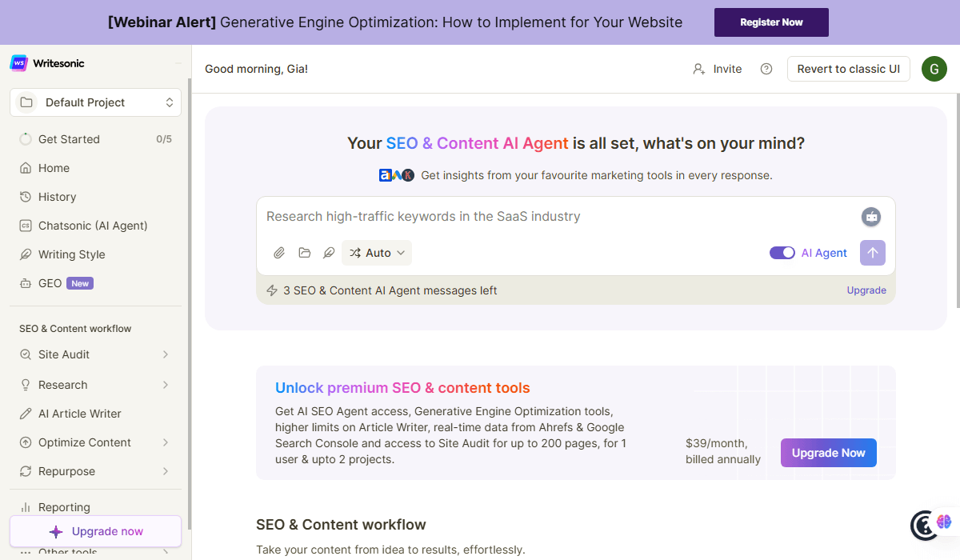This screenshot has height=560, width=960.
Task: Open the G user avatar
Action: coord(934,69)
